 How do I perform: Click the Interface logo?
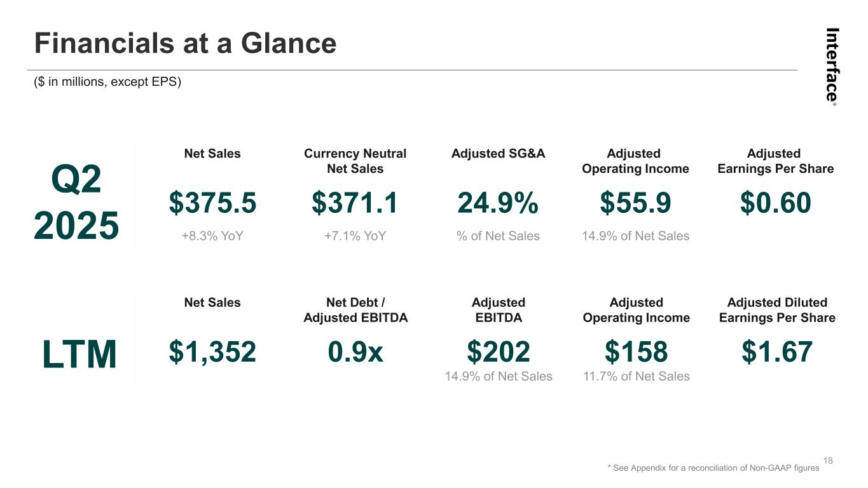(832, 65)
